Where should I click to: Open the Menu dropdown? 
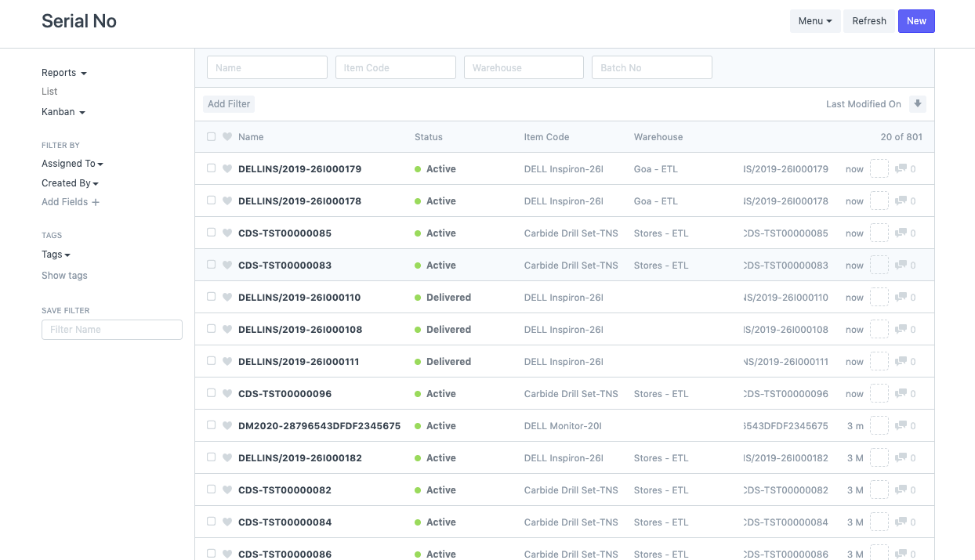[x=815, y=21]
